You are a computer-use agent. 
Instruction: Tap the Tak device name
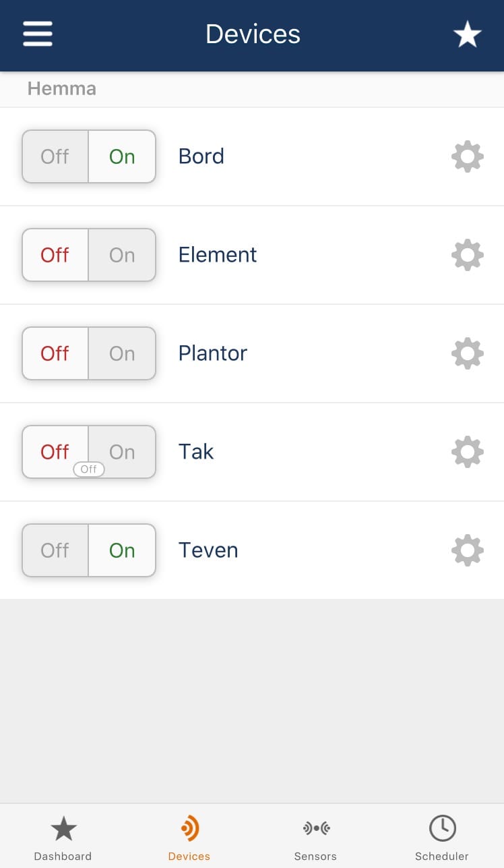point(196,452)
